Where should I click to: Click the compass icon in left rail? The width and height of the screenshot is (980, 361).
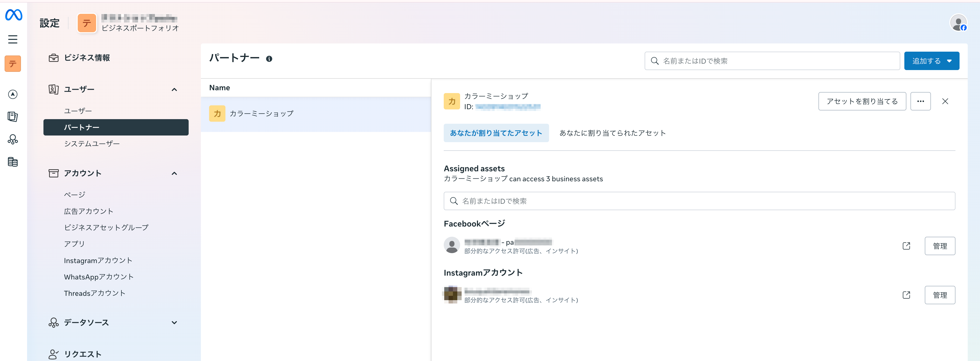pyautogui.click(x=13, y=94)
